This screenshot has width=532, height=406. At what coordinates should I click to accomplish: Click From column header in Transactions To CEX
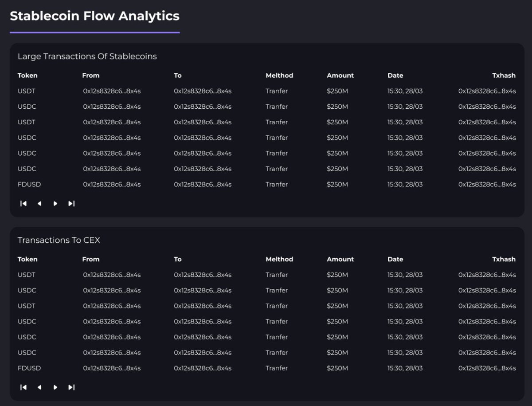90,259
